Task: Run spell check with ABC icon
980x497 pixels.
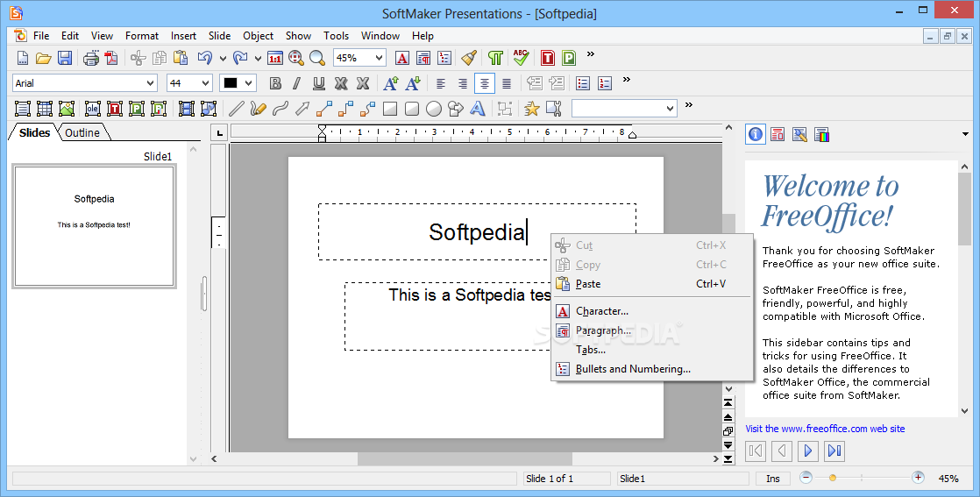Action: 521,58
